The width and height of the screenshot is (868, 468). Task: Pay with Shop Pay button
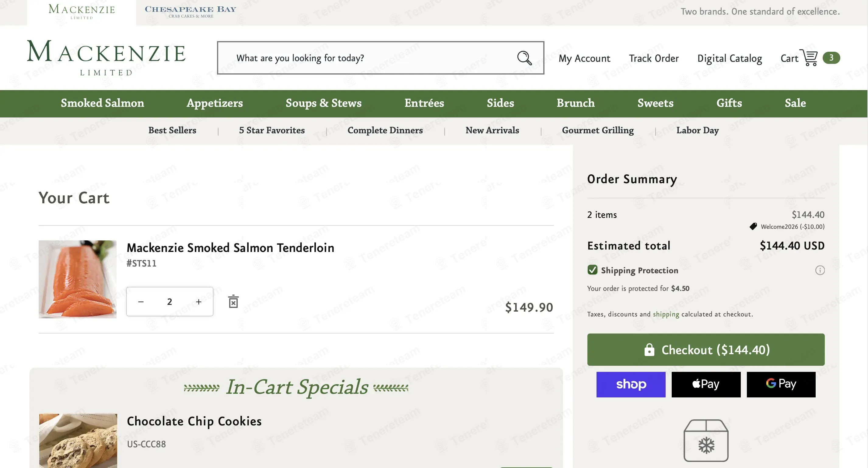(x=631, y=384)
